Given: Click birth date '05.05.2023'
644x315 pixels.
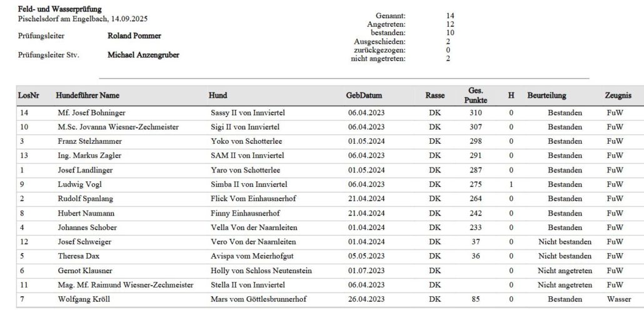Looking at the screenshot, I should click(366, 256).
